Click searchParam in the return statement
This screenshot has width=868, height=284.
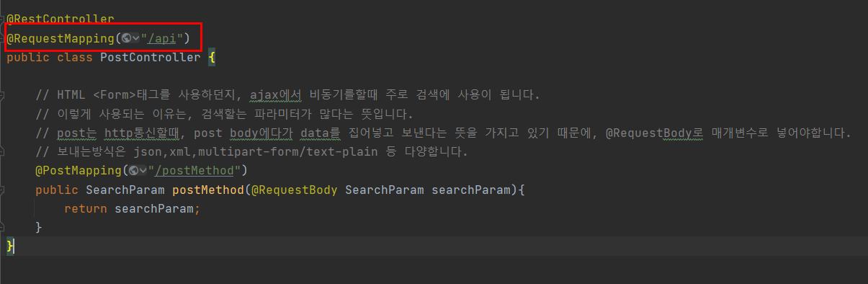tap(154, 209)
